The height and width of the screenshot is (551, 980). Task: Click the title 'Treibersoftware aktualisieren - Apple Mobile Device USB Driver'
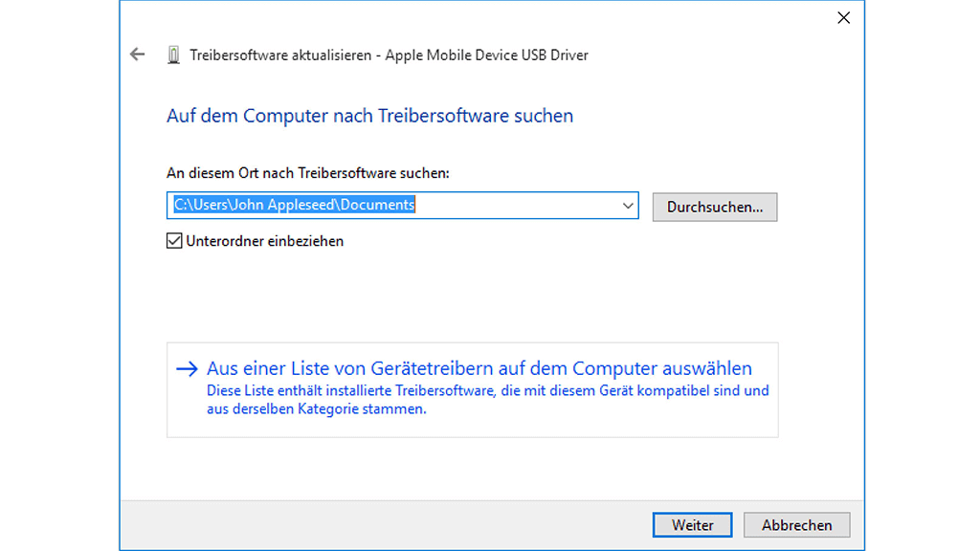pyautogui.click(x=389, y=55)
